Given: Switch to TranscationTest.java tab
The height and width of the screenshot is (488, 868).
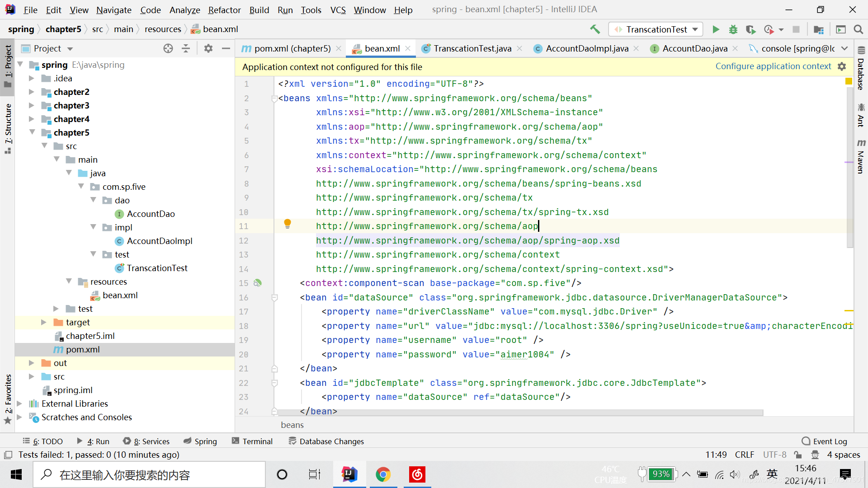Looking at the screenshot, I should tap(472, 48).
